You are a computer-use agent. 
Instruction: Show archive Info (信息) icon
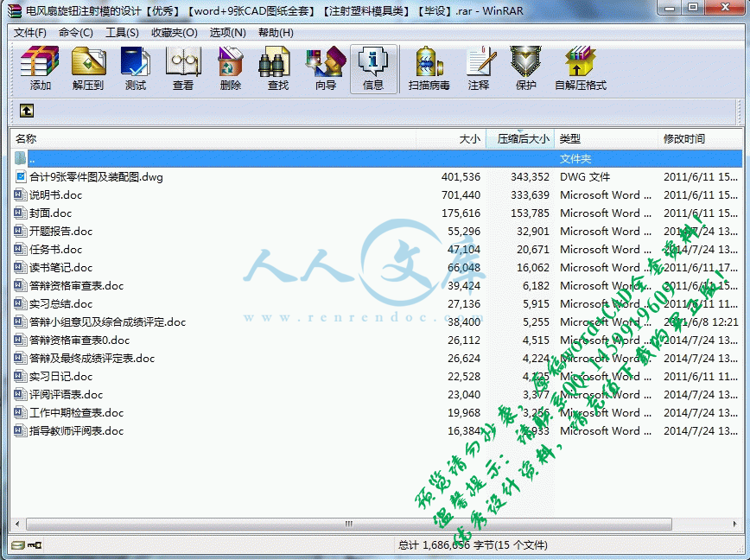click(x=373, y=68)
